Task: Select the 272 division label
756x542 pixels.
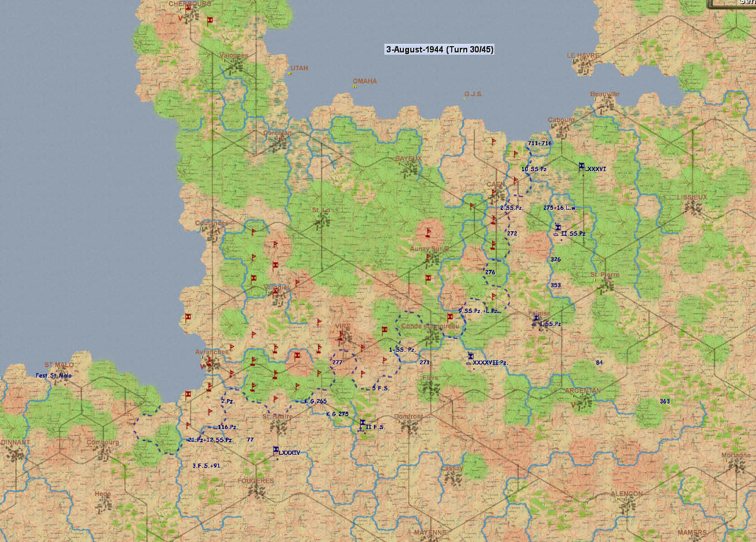Action: point(512,234)
